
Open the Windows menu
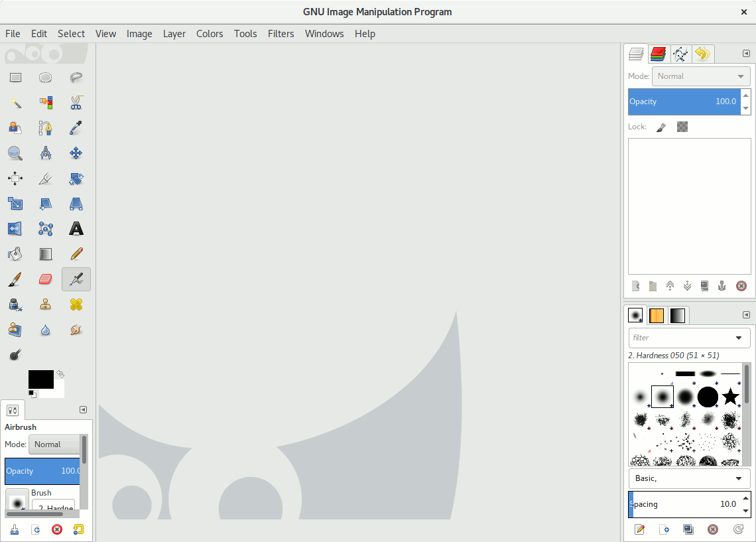[x=324, y=34]
